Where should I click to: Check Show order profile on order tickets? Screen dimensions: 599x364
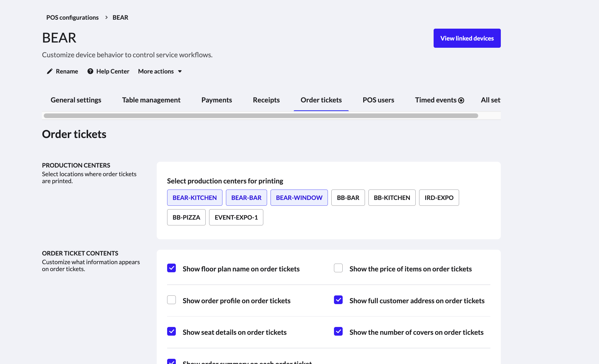tap(171, 300)
